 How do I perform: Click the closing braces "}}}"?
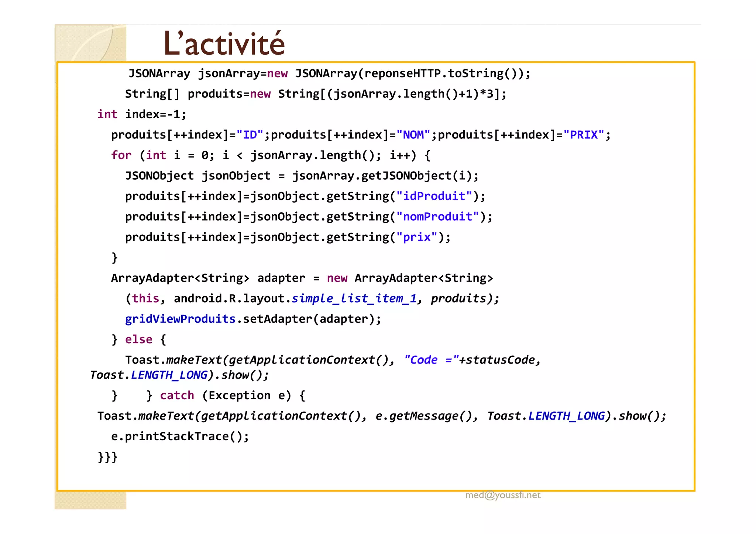pos(107,457)
